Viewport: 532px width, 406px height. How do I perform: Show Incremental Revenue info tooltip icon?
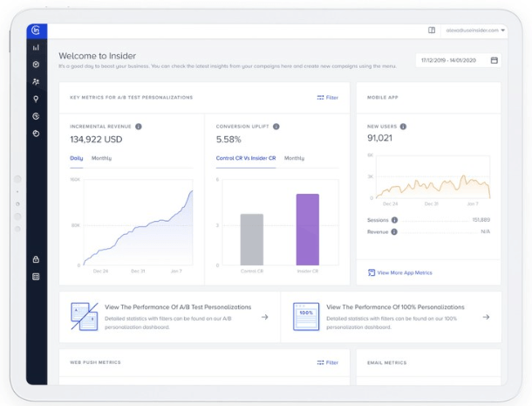pos(139,127)
